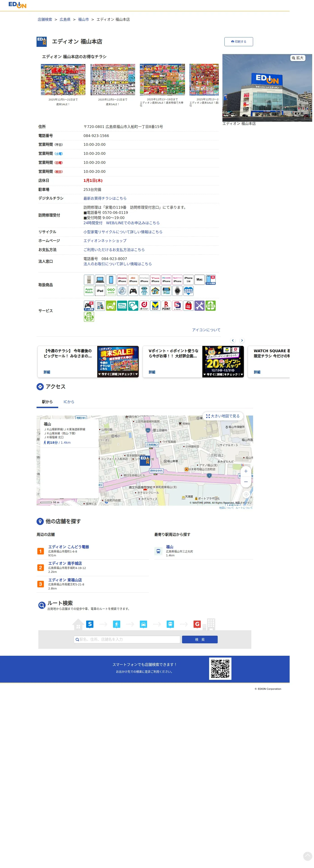Click the Apple Watch icon
Screen dimensions: 314x868
89,290
